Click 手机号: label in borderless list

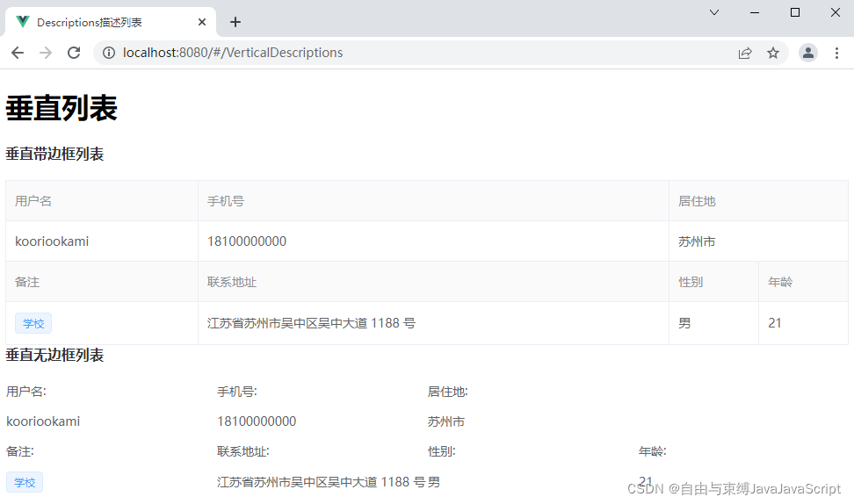point(237,392)
